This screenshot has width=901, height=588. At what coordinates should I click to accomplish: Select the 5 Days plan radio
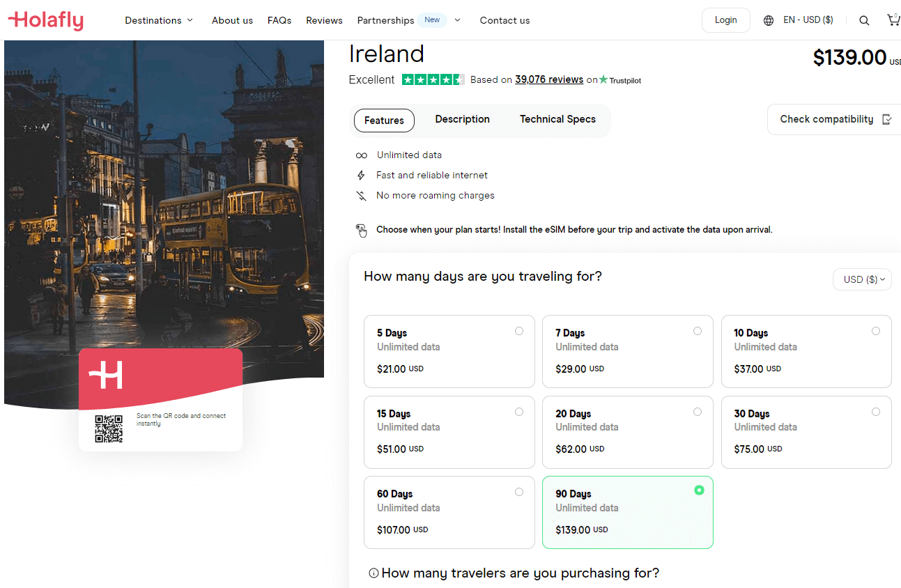(519, 331)
